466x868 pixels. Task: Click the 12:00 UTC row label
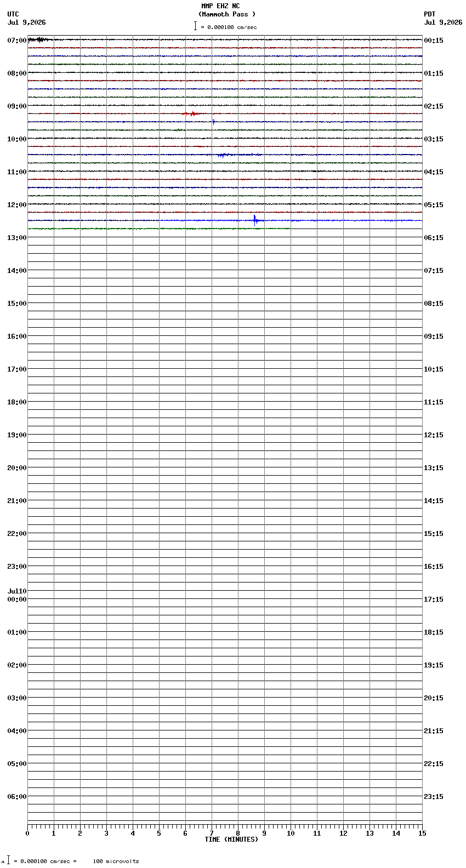point(17,205)
